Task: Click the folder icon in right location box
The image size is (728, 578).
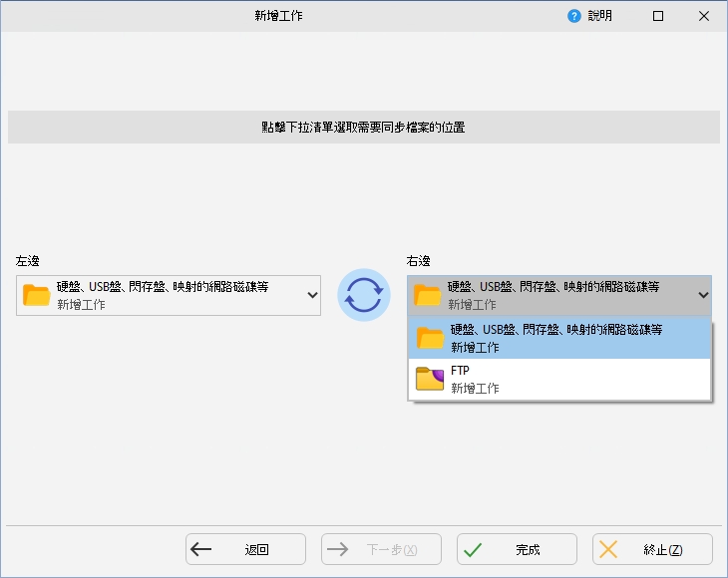Action: pos(428,295)
